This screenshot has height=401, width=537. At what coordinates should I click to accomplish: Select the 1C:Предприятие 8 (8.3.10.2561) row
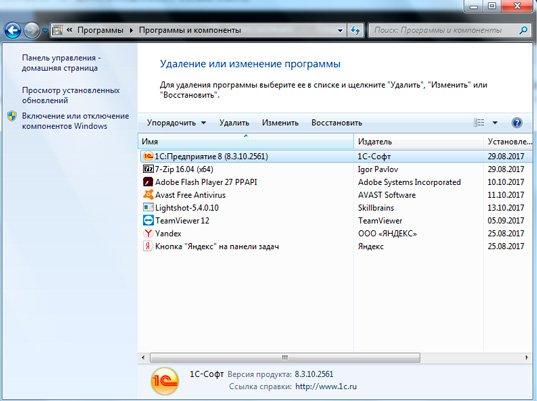point(336,156)
